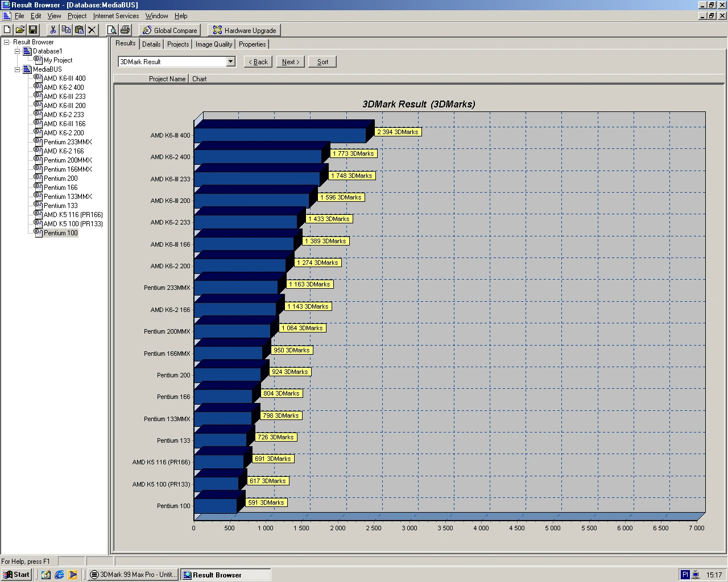Click the Database1 database icon in tree
The height and width of the screenshot is (582, 728).
[27, 51]
